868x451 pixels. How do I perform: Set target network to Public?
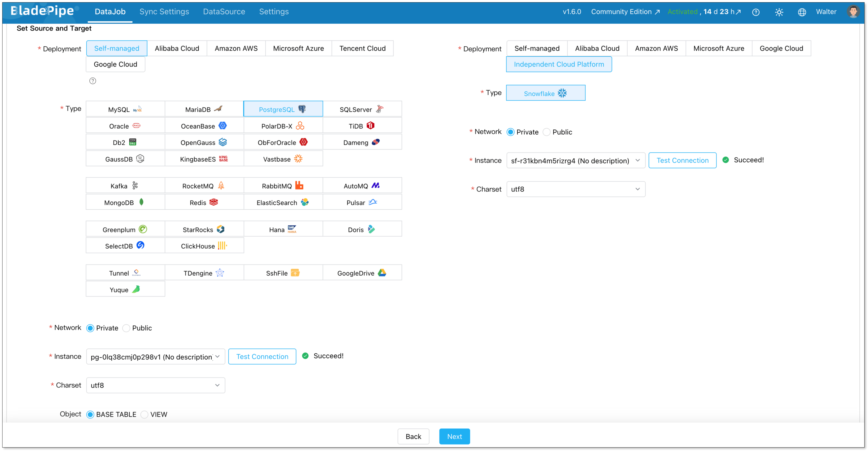[546, 132]
